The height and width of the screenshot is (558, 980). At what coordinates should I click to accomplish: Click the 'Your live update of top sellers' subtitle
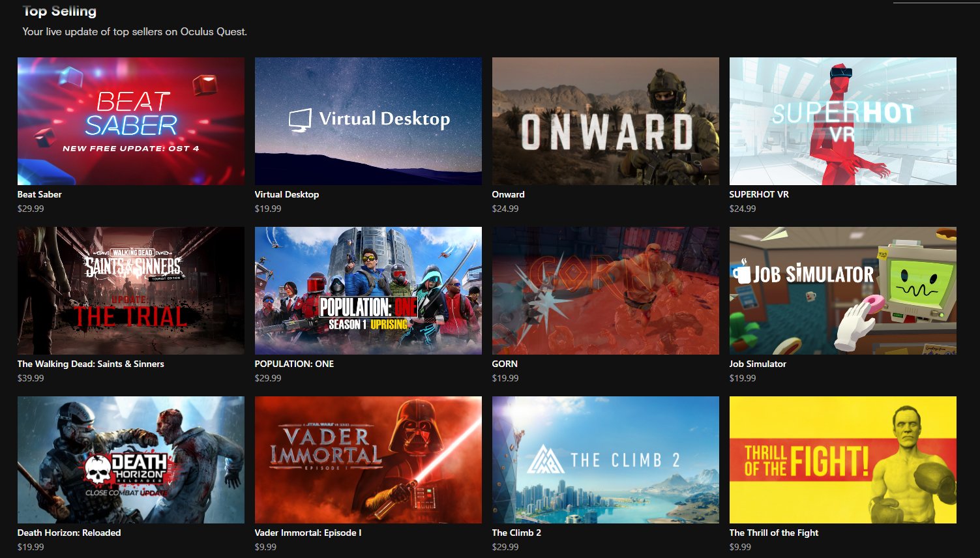coord(135,31)
